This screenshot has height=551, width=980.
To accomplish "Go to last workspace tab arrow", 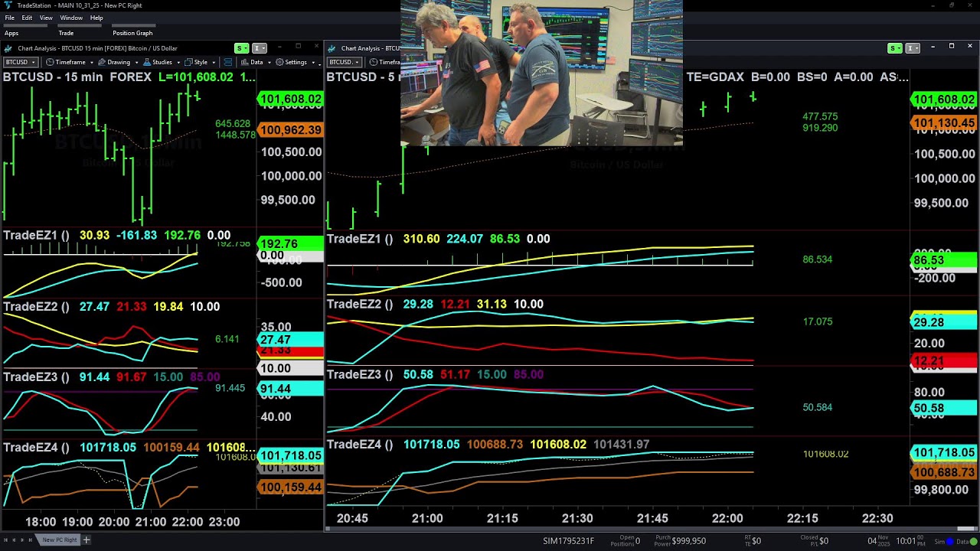I will 31,540.
